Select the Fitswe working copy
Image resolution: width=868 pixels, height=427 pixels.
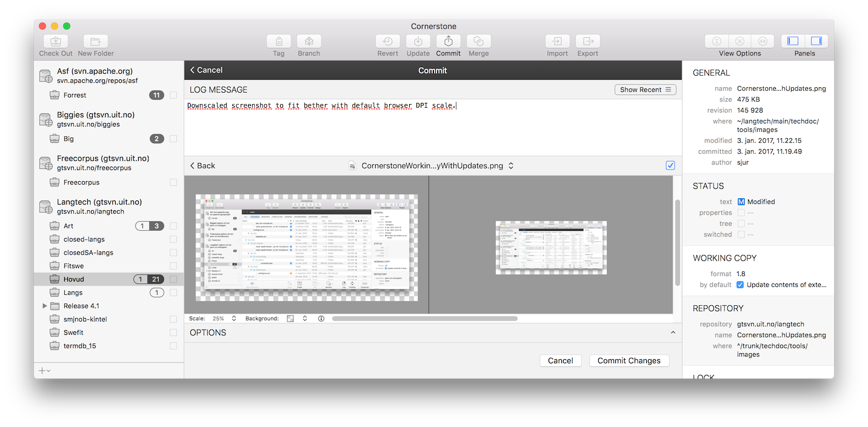point(109,266)
